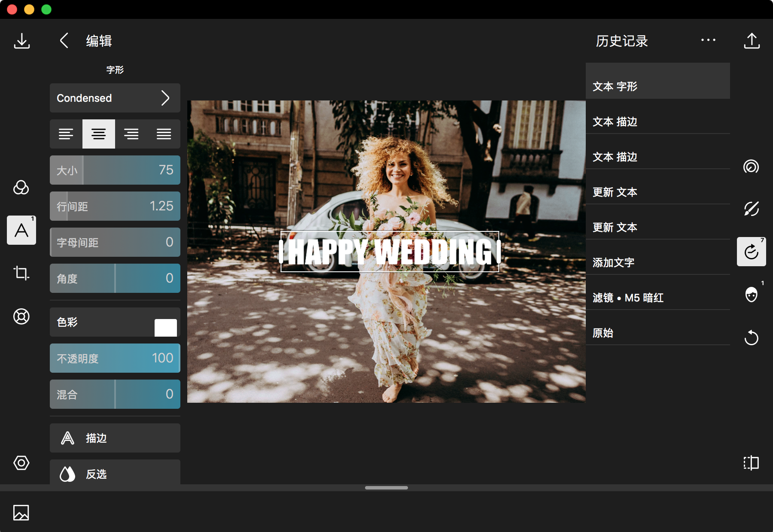Toggle the history panel icon
Image resolution: width=773 pixels, height=532 pixels.
pyautogui.click(x=752, y=252)
